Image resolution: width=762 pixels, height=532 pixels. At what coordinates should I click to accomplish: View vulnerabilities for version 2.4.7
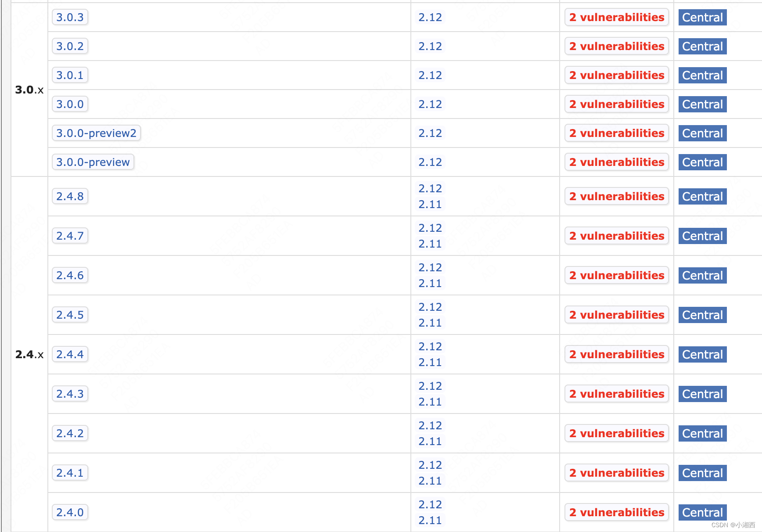click(x=617, y=236)
